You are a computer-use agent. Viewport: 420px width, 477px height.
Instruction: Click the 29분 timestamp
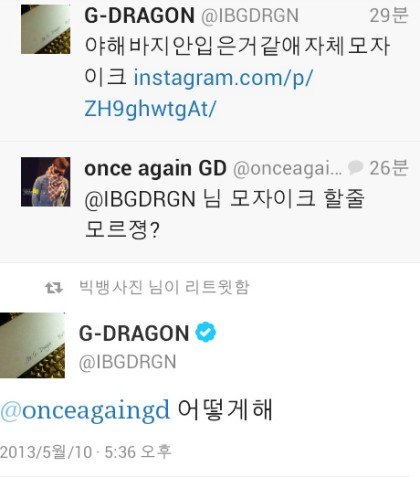(389, 15)
